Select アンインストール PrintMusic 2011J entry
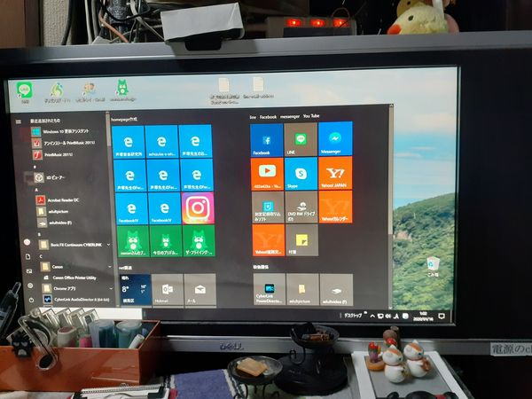The image size is (532, 399). tap(64, 143)
